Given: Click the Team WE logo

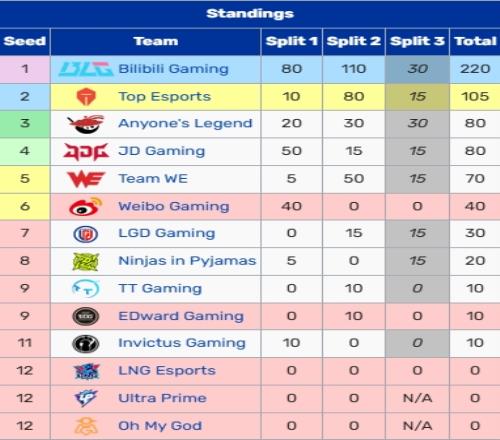Looking at the screenshot, I should [86, 179].
